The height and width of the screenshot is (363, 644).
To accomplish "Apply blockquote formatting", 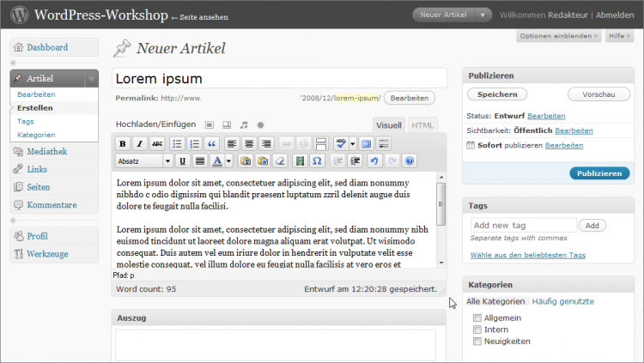I will point(211,143).
